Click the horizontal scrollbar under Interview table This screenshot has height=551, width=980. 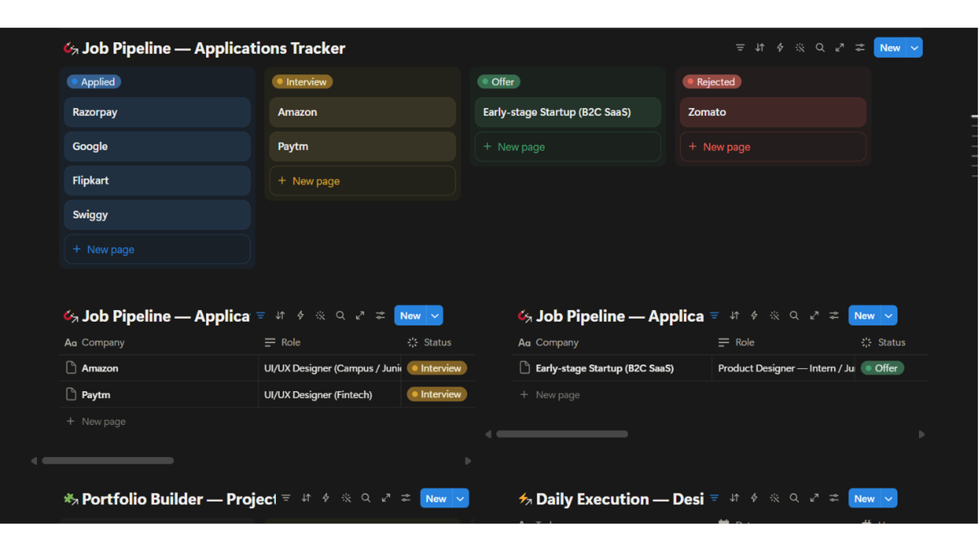(x=108, y=461)
